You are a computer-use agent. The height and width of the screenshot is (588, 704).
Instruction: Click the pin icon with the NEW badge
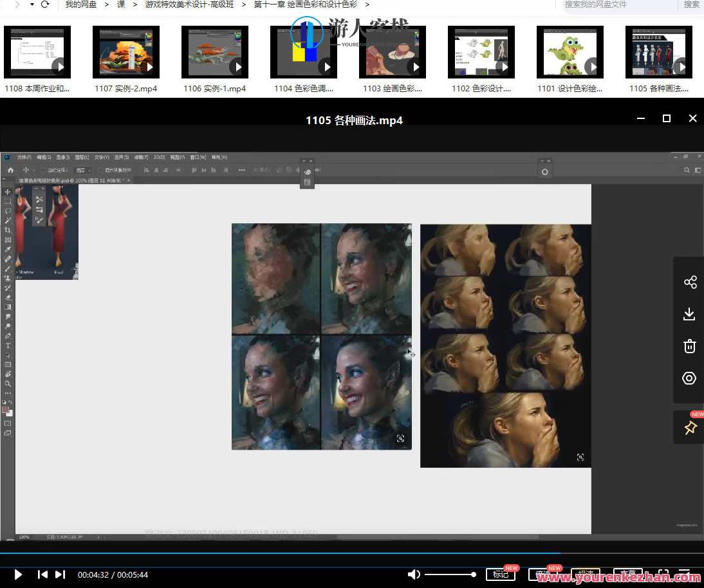click(690, 428)
